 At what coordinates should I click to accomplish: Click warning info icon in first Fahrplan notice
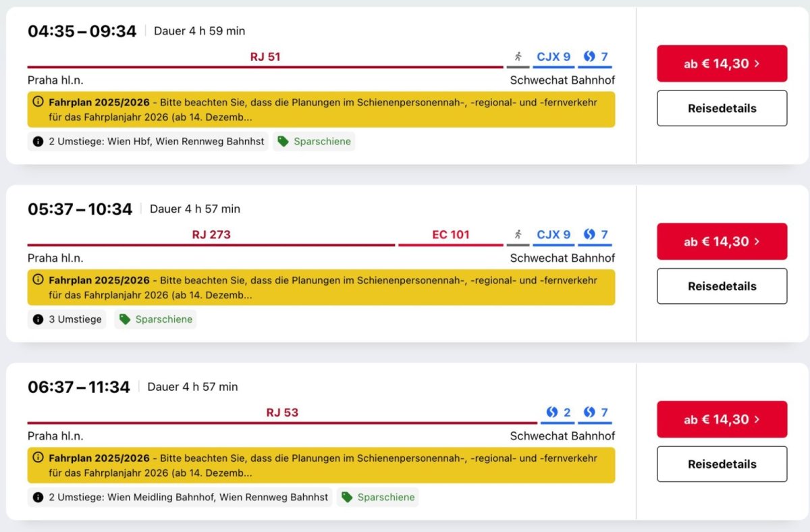(38, 103)
